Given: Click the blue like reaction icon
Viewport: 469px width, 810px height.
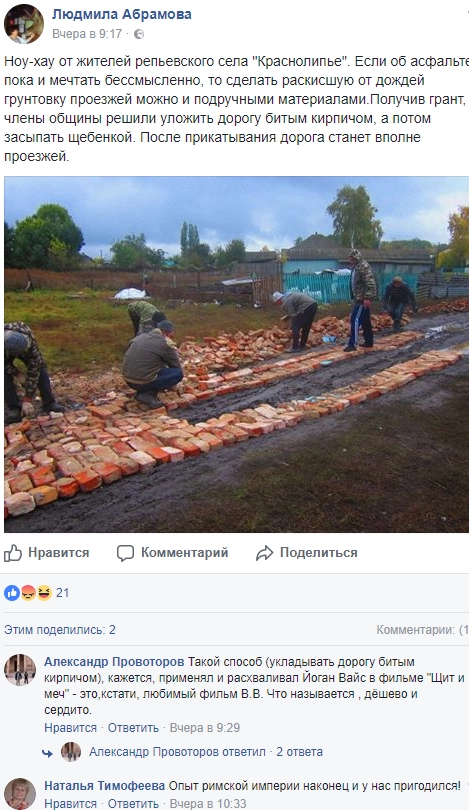Looking at the screenshot, I should coord(12,593).
